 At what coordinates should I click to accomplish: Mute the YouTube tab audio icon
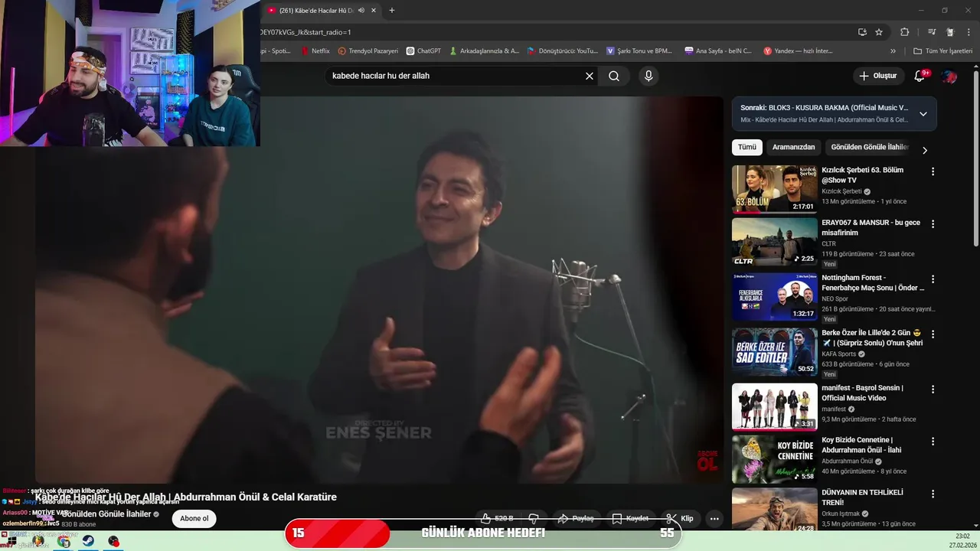tap(361, 11)
